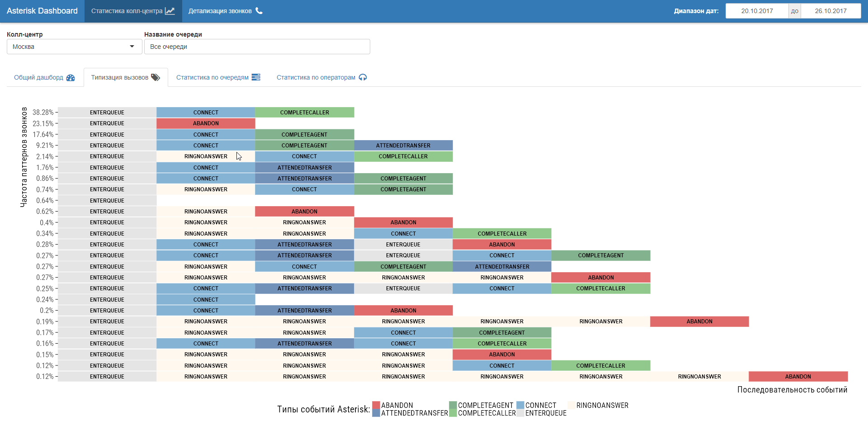Click the CONNECT legend color swatch
Screen dimensions: 868x440
pyautogui.click(x=520, y=405)
